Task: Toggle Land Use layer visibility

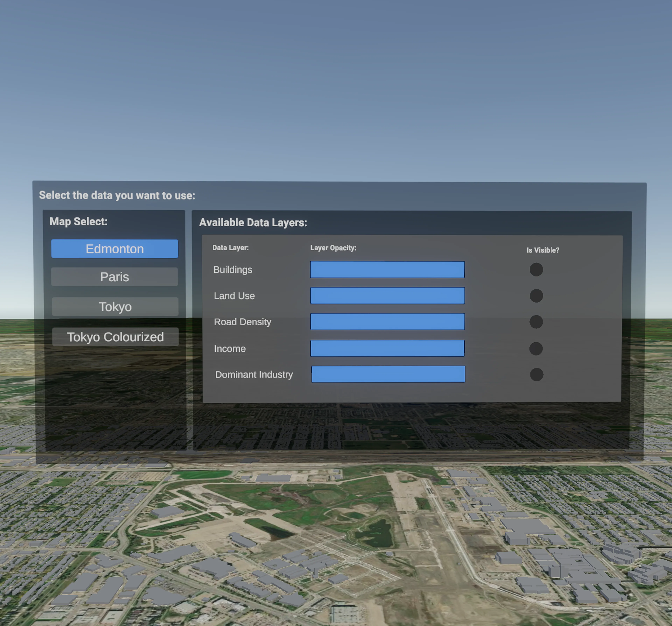Action: [536, 296]
